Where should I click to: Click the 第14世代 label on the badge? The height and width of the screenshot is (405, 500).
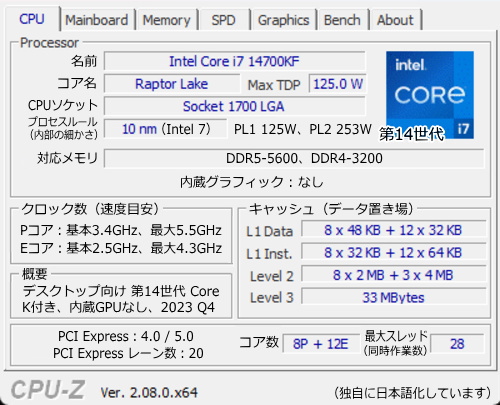[x=412, y=134]
